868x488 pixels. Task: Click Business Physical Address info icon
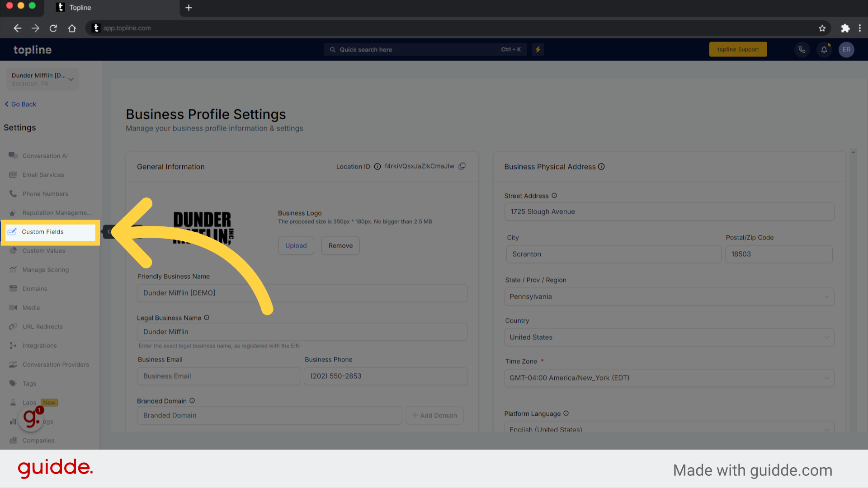(x=601, y=167)
